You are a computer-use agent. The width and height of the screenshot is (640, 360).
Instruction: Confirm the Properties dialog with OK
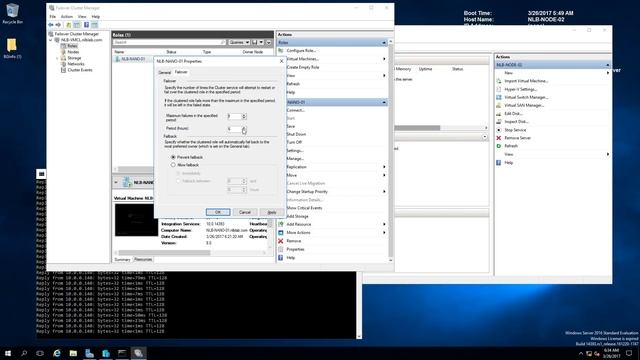click(x=218, y=212)
